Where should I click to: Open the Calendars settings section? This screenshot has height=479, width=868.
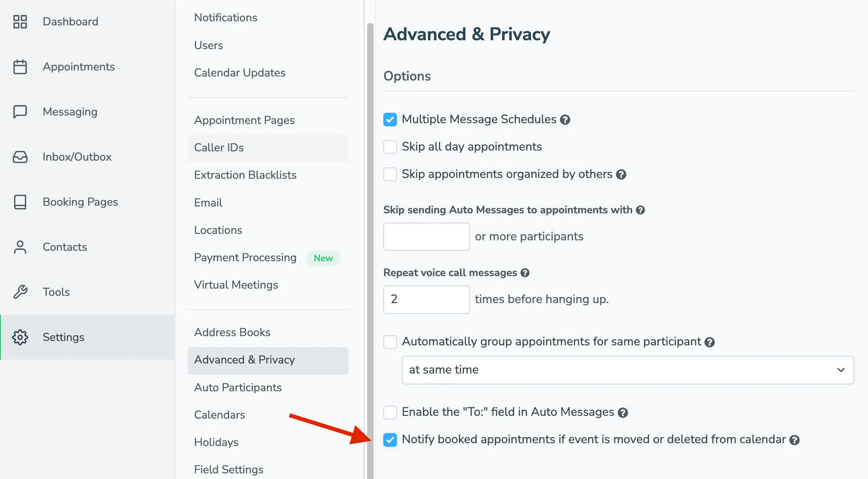click(219, 415)
